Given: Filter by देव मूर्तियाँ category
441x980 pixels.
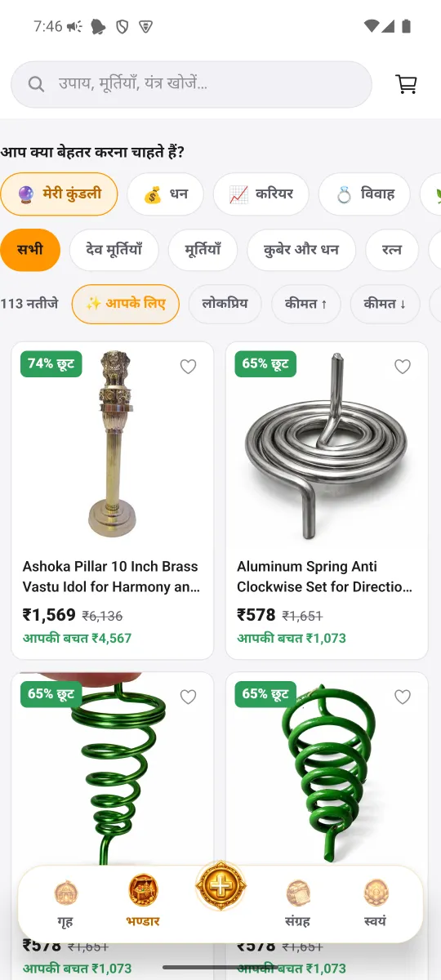Looking at the screenshot, I should (114, 250).
